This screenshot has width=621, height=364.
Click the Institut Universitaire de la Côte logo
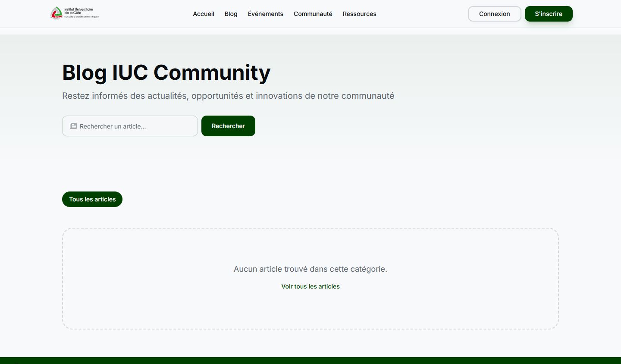point(74,13)
